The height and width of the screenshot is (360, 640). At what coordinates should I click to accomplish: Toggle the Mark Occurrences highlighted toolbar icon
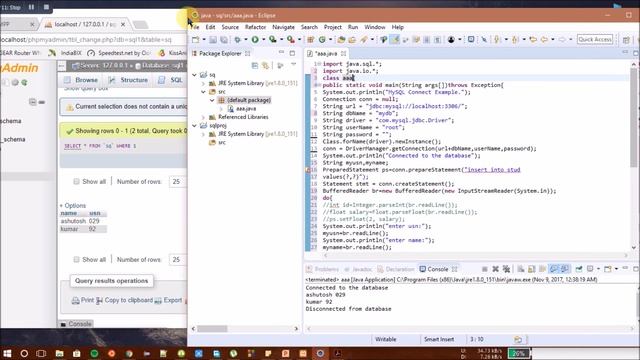click(x=395, y=40)
